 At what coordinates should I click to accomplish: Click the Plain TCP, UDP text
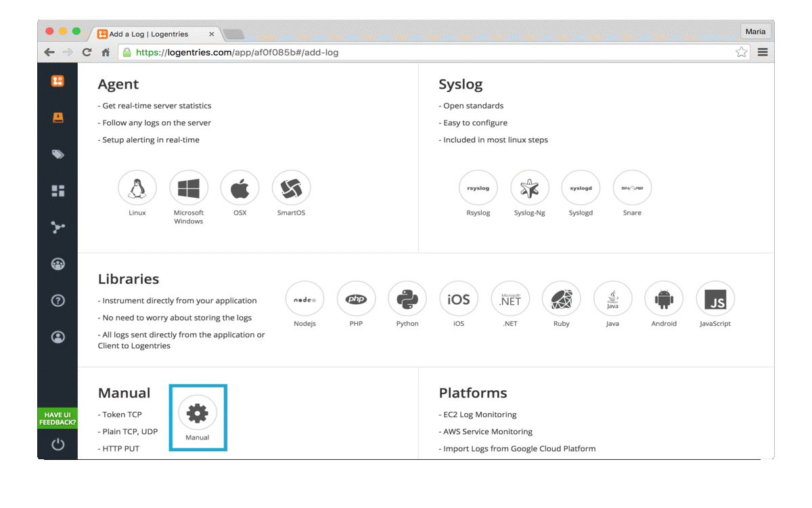coord(131,431)
